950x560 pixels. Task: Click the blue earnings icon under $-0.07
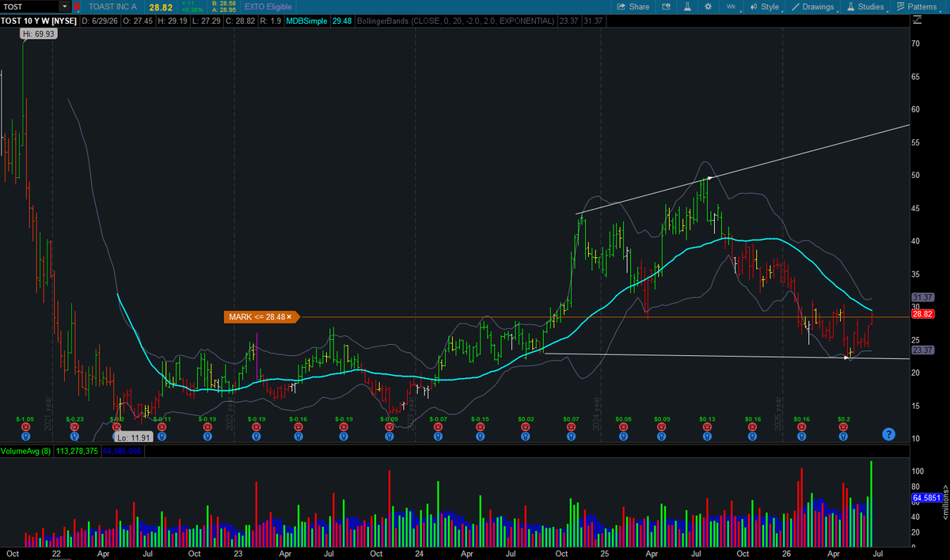point(436,435)
